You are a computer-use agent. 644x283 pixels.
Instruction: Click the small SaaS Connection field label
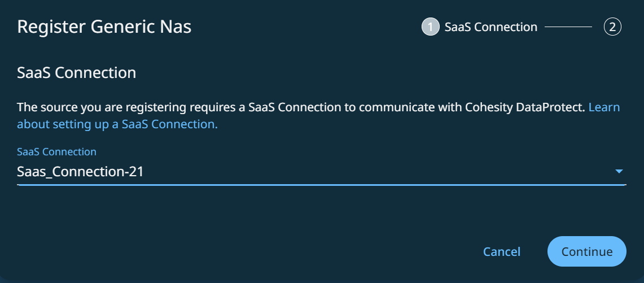coord(56,151)
